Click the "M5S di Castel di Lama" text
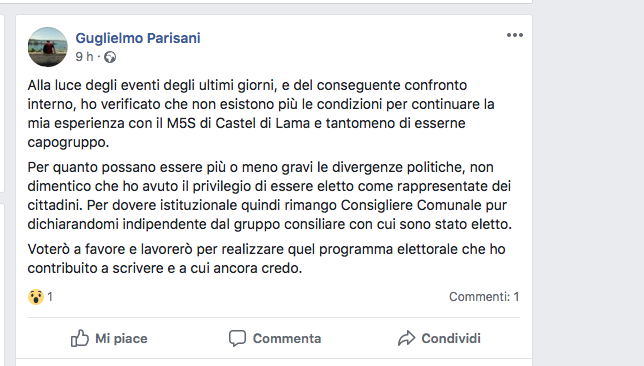This screenshot has height=366, width=644. [238, 123]
